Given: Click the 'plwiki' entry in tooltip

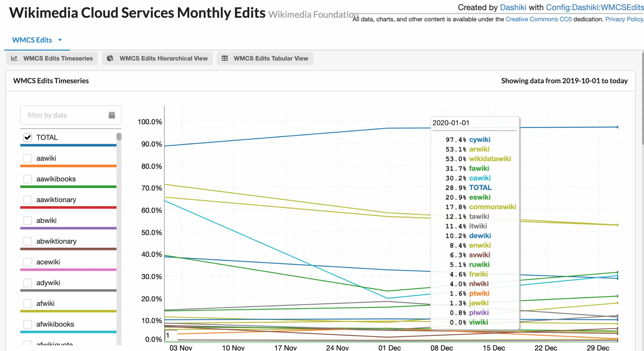Looking at the screenshot, I should tap(479, 313).
